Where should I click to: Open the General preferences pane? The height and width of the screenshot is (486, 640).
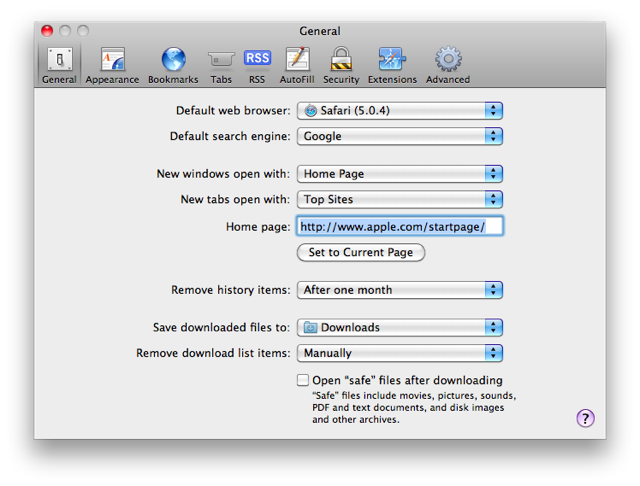click(59, 65)
